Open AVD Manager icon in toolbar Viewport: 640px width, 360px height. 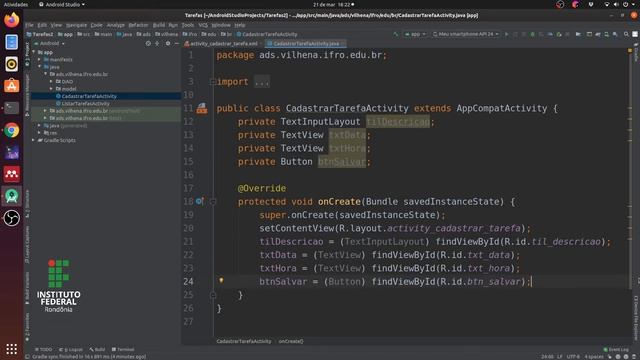coord(607,34)
